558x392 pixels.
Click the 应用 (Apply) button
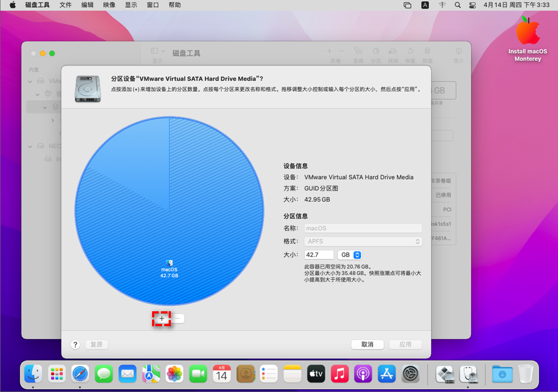pyautogui.click(x=405, y=344)
